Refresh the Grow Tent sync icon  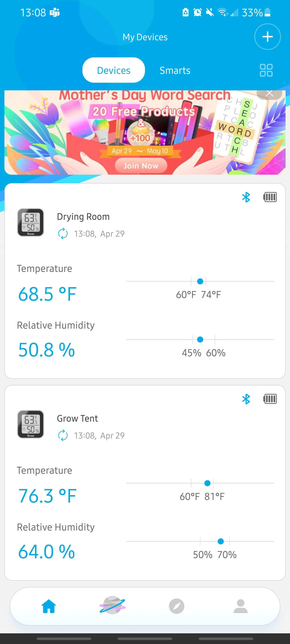point(63,435)
